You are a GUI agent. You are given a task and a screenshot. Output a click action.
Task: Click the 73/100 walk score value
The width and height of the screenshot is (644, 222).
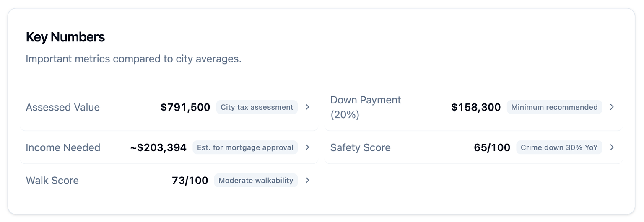click(190, 181)
